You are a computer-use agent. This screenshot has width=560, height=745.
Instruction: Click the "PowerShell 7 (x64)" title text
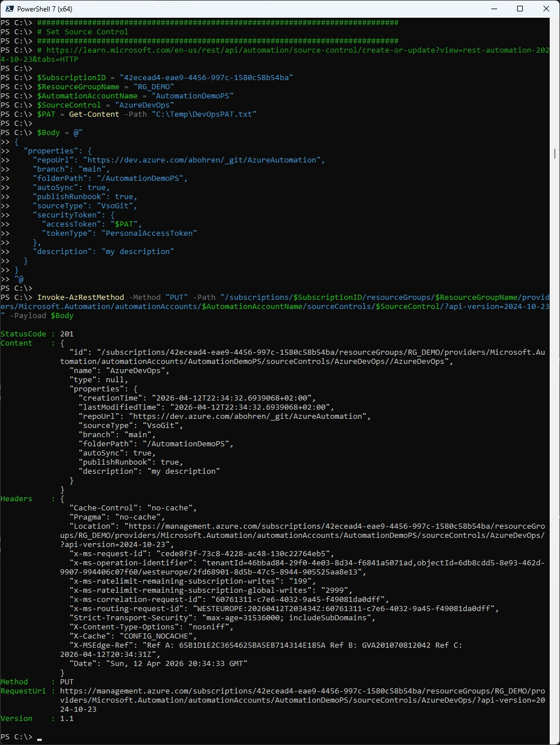[x=45, y=9]
